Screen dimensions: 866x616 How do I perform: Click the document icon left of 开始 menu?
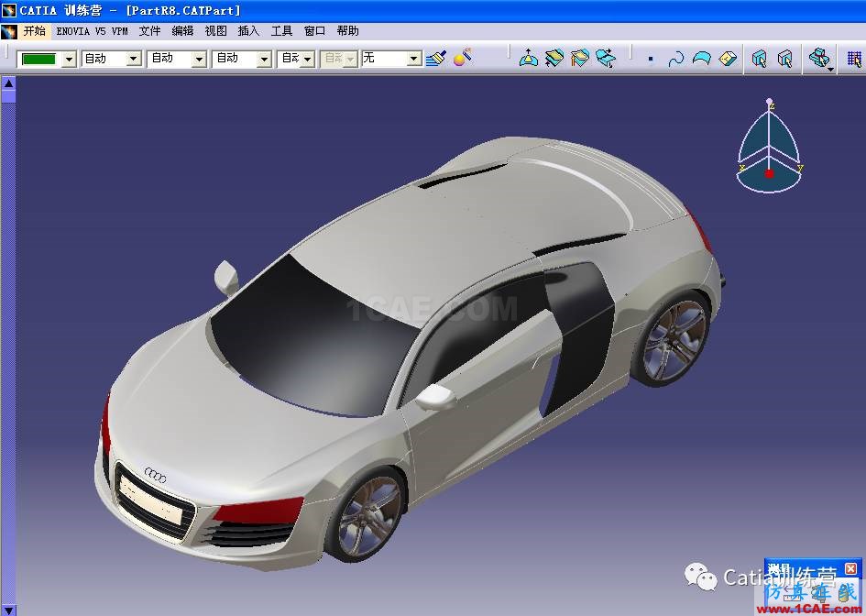[x=9, y=31]
